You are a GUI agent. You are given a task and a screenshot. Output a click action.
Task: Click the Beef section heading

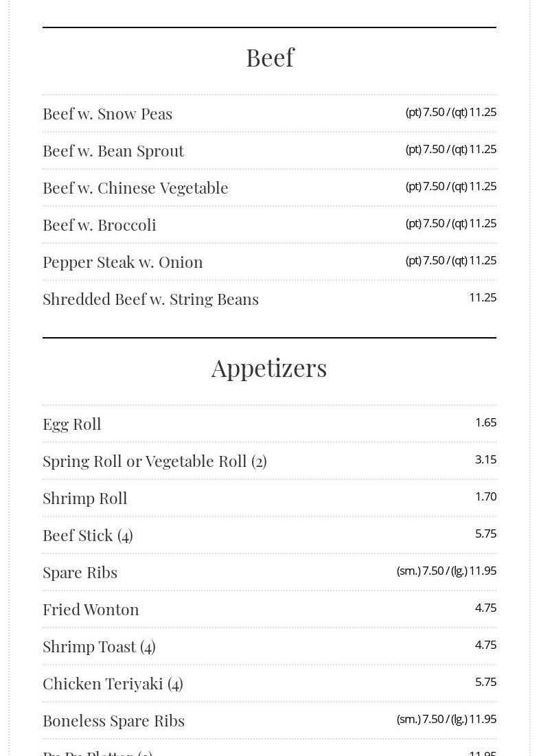pyautogui.click(x=270, y=58)
